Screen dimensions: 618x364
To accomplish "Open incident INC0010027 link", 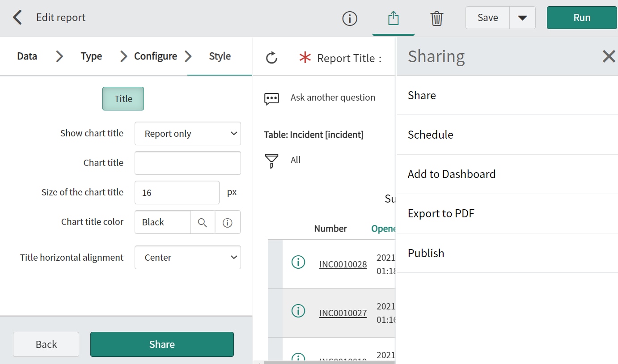I will [x=343, y=313].
